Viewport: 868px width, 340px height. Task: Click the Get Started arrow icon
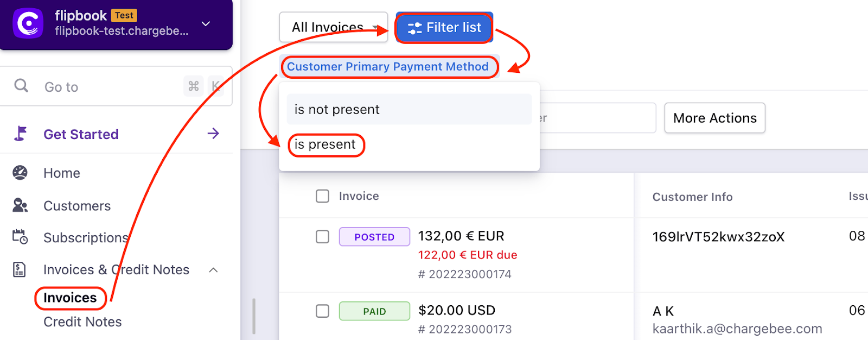click(213, 134)
